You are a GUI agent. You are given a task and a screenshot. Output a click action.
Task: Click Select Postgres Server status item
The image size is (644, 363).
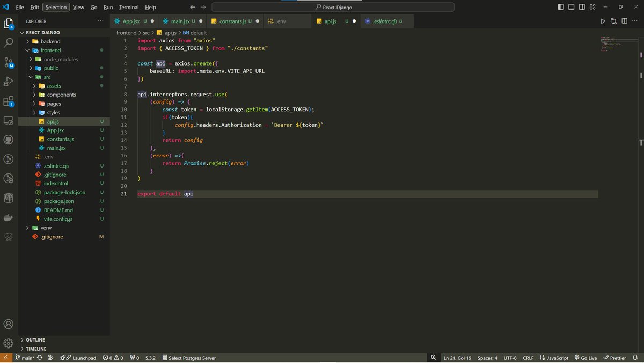[x=188, y=358]
